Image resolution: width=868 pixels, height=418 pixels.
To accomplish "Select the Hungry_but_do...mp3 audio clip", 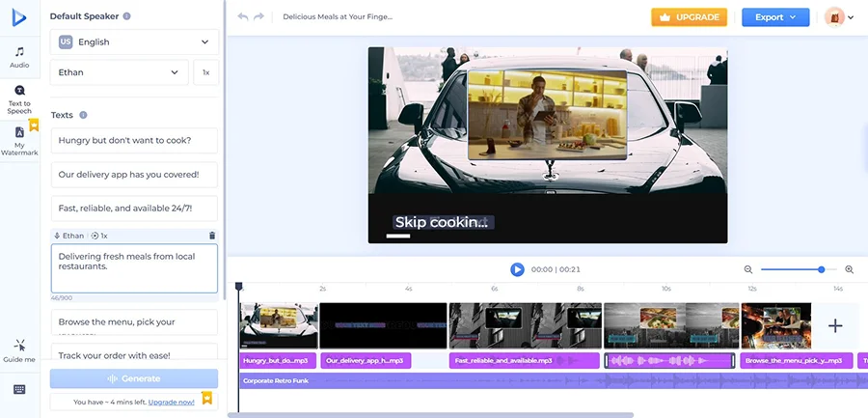I will point(278,361).
